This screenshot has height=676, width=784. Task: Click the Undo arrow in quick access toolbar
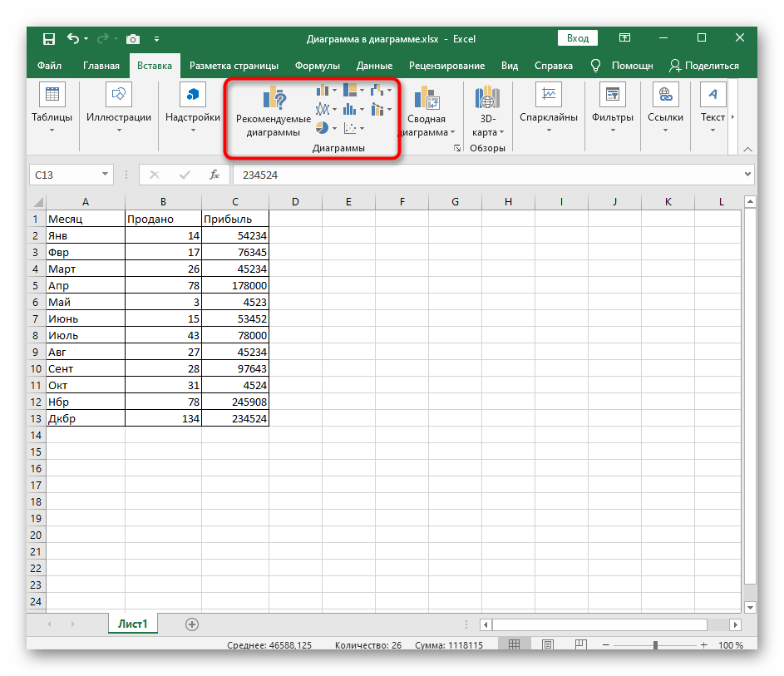click(x=73, y=38)
